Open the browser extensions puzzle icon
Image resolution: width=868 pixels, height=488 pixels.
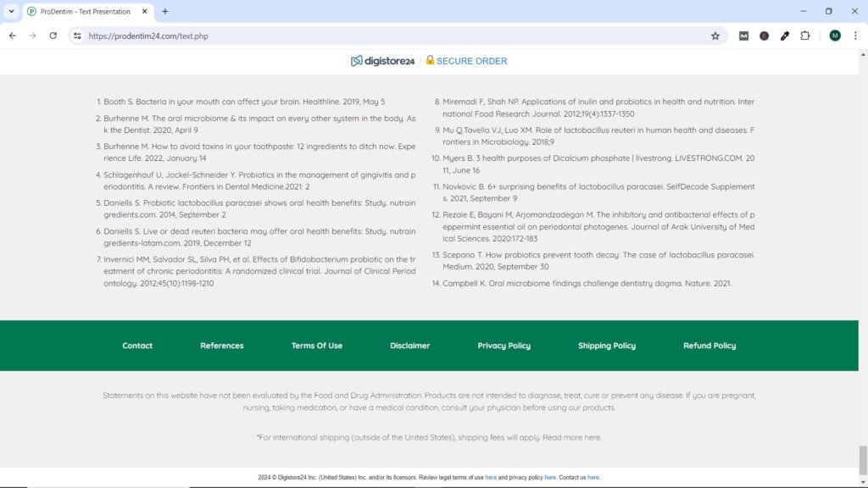click(805, 36)
